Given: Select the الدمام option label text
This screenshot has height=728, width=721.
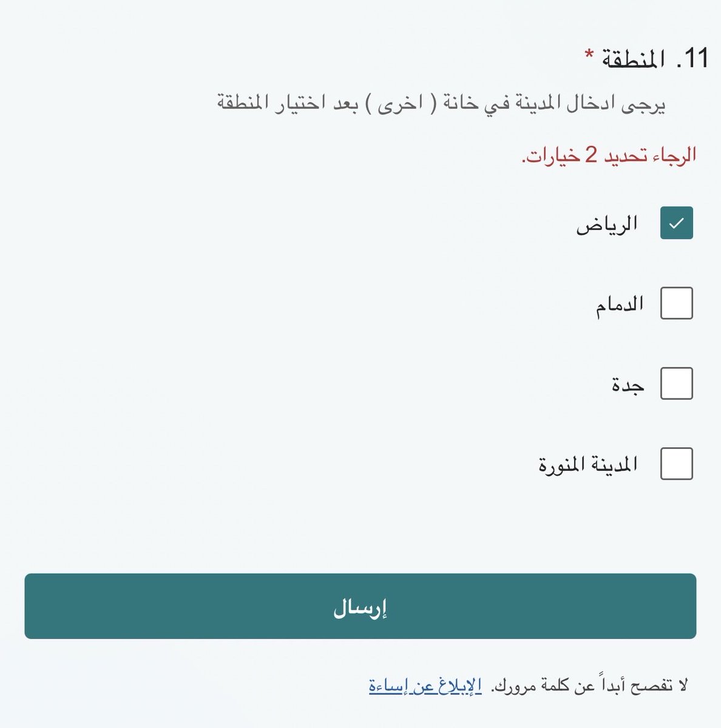Looking at the screenshot, I should coord(619,304).
